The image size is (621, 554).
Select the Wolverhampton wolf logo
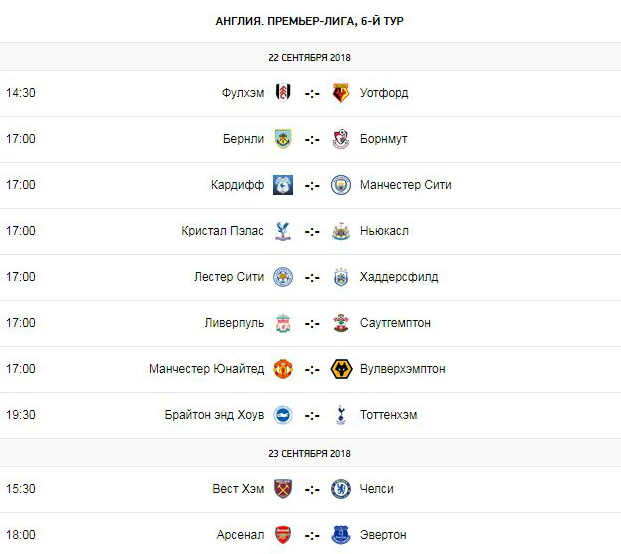(340, 369)
